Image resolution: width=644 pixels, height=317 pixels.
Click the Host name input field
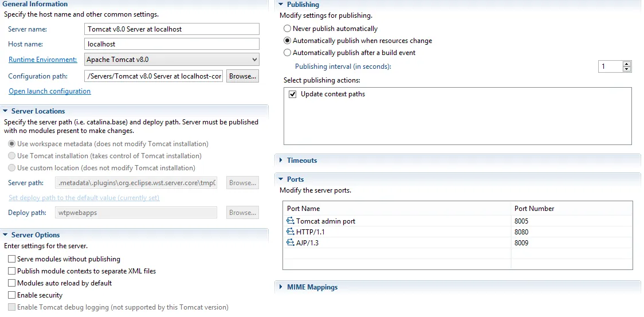pos(172,44)
